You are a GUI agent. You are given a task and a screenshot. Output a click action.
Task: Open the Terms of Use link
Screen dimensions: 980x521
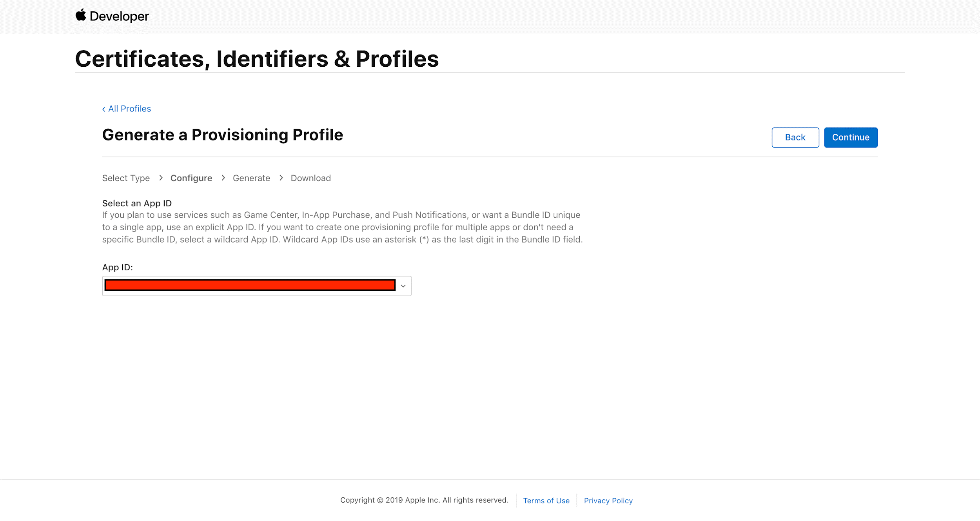tap(546, 501)
